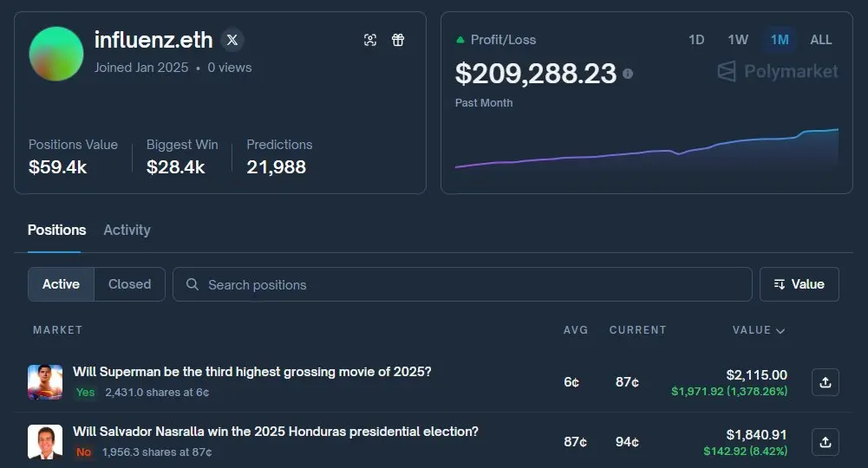Click the 6¢ average price in the AVG column
The image size is (868, 468).
pos(571,382)
